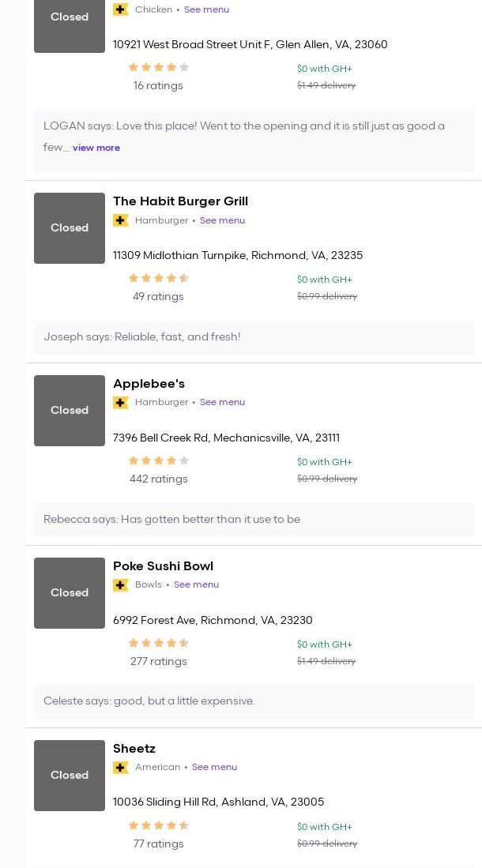Click the Closed thumbnail for Applebee's
This screenshot has width=482, height=868.
(x=70, y=411)
